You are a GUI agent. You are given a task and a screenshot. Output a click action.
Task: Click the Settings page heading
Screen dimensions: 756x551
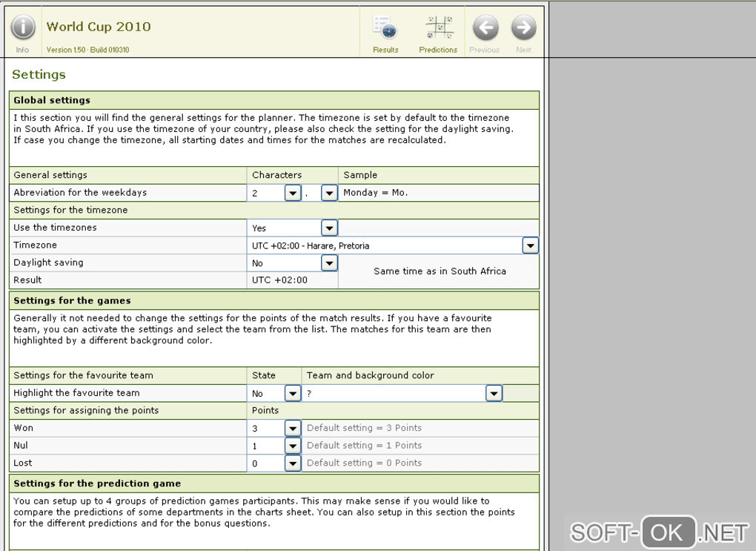coord(39,74)
